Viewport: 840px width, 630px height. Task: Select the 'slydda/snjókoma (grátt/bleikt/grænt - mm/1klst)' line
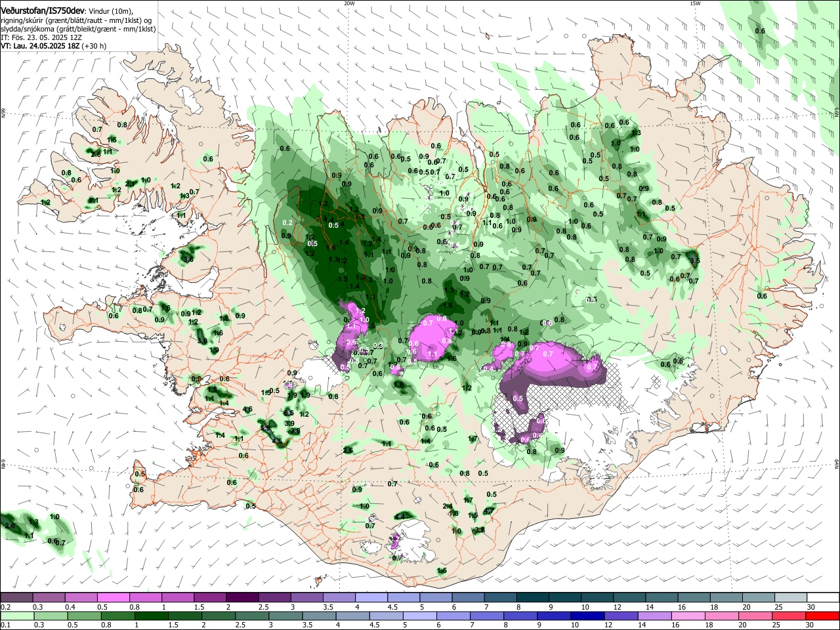click(78, 29)
